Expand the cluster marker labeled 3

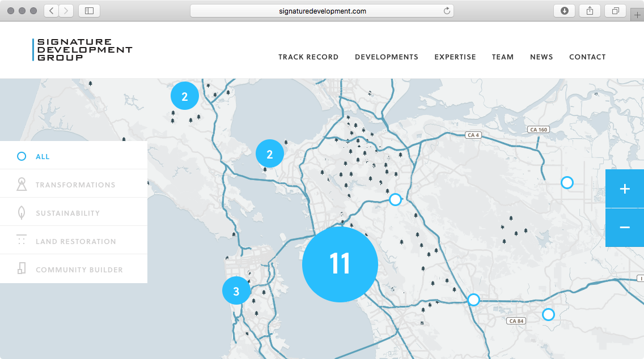pos(236,291)
